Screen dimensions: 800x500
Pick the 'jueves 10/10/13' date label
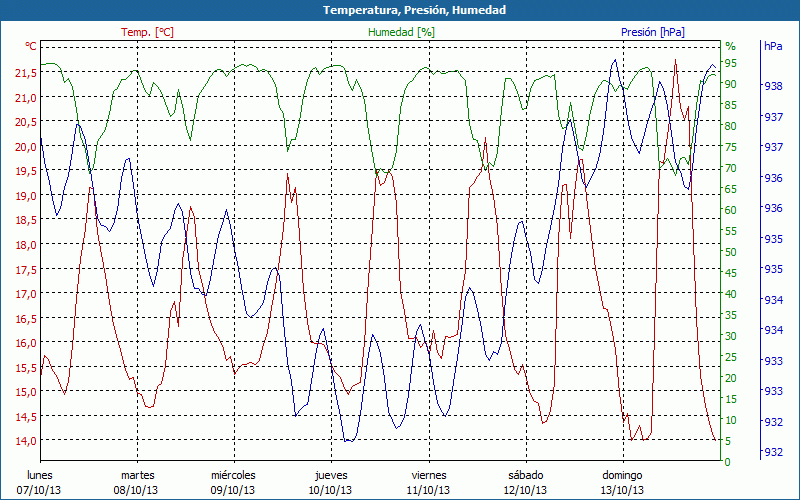coord(330,482)
